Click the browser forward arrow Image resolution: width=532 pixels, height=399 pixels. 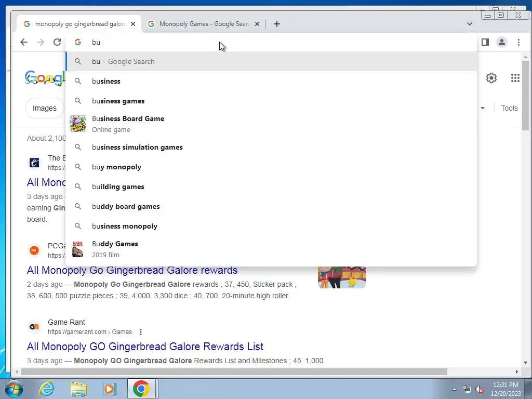41,42
